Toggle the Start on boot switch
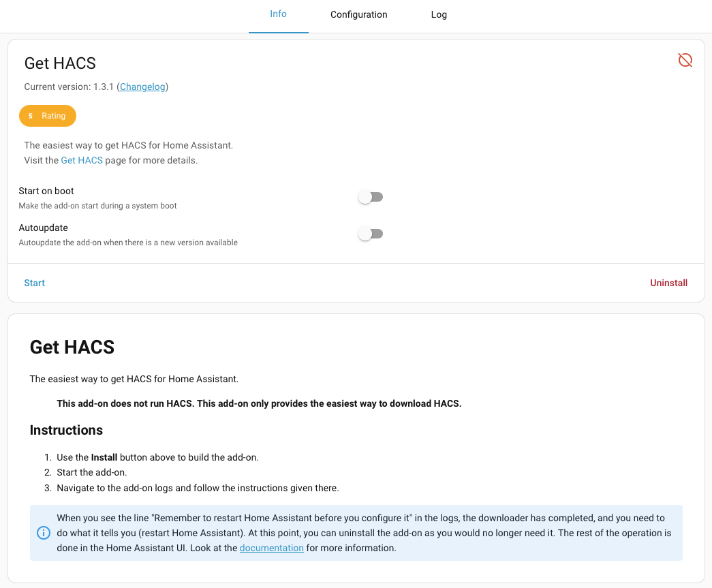 point(371,197)
